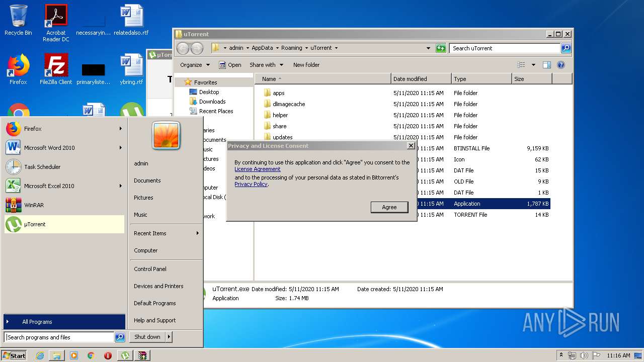Open Computer from Start menu
Screen dimensions: 644x362
click(x=146, y=250)
